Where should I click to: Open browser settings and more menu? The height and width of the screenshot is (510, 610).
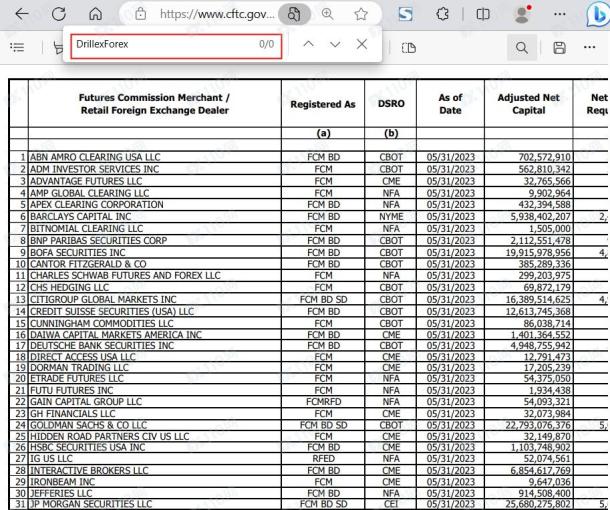click(x=559, y=14)
